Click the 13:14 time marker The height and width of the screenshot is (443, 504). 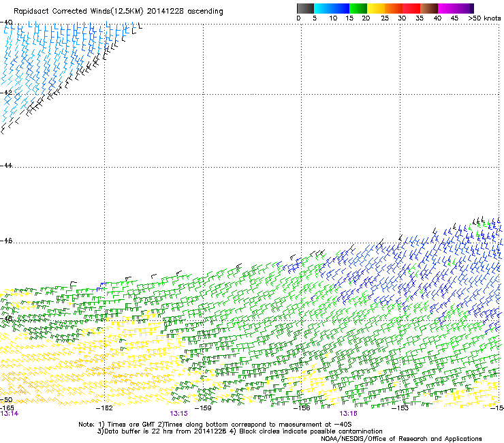[10, 414]
